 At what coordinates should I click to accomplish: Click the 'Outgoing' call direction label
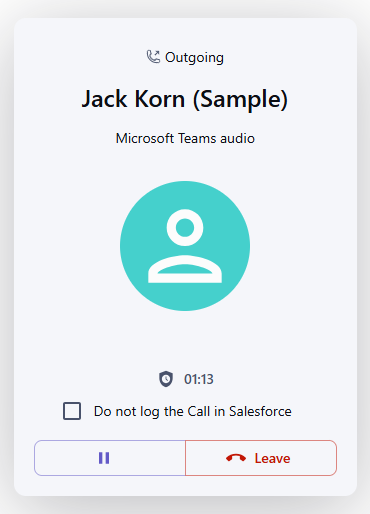(194, 57)
